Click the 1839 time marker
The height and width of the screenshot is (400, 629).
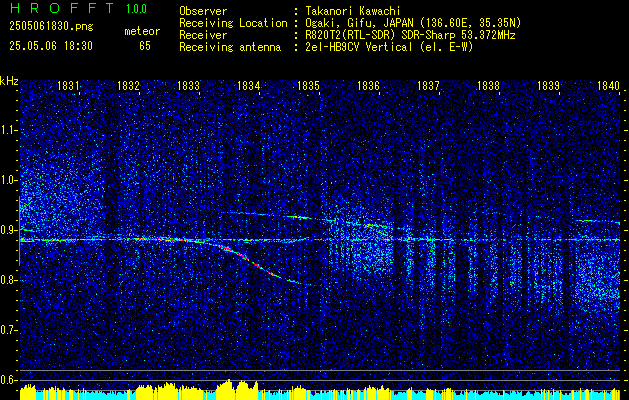click(x=548, y=85)
